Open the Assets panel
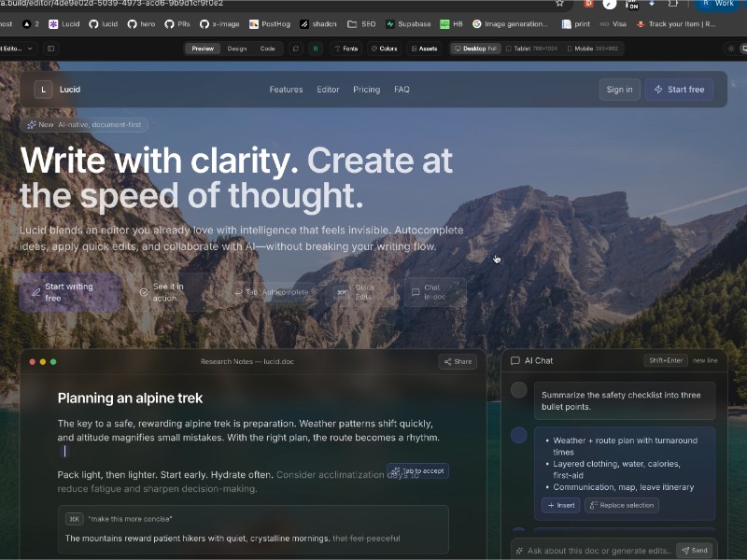The width and height of the screenshot is (747, 560). pyautogui.click(x=424, y=49)
